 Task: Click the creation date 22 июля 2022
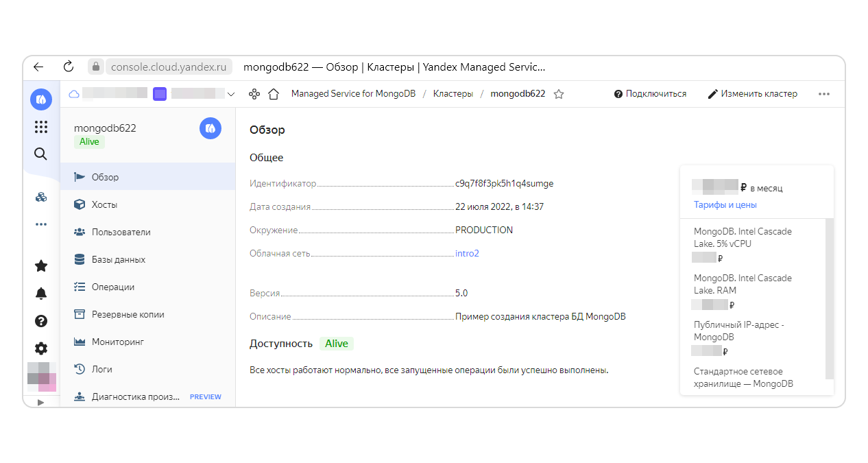[499, 206]
